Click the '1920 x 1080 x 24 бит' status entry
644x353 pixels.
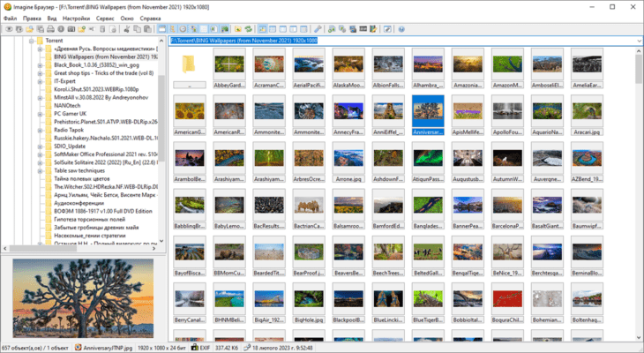(x=161, y=348)
